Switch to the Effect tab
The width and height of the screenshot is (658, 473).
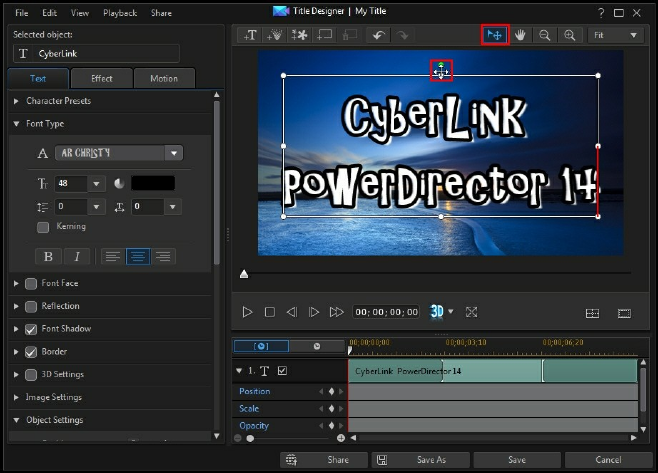click(101, 78)
